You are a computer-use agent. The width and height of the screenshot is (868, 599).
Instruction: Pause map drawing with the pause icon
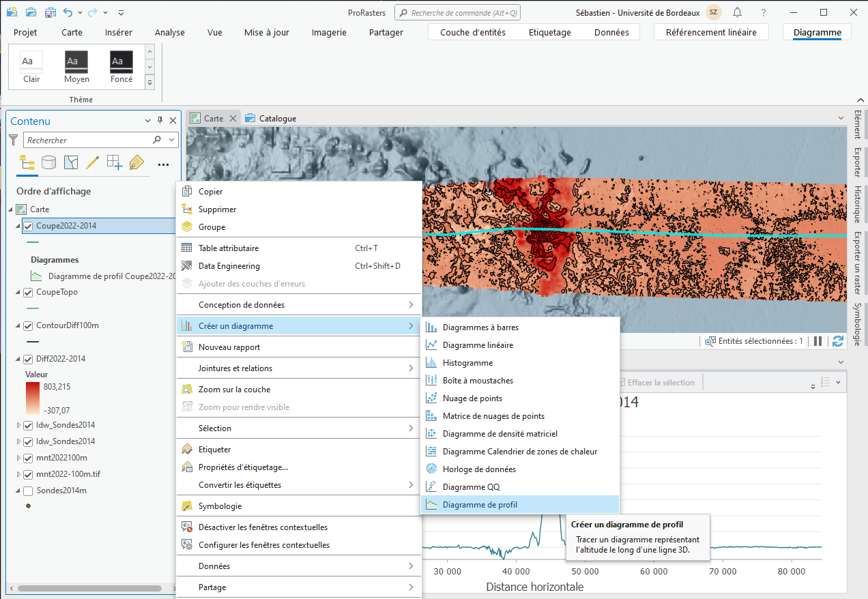coord(818,341)
